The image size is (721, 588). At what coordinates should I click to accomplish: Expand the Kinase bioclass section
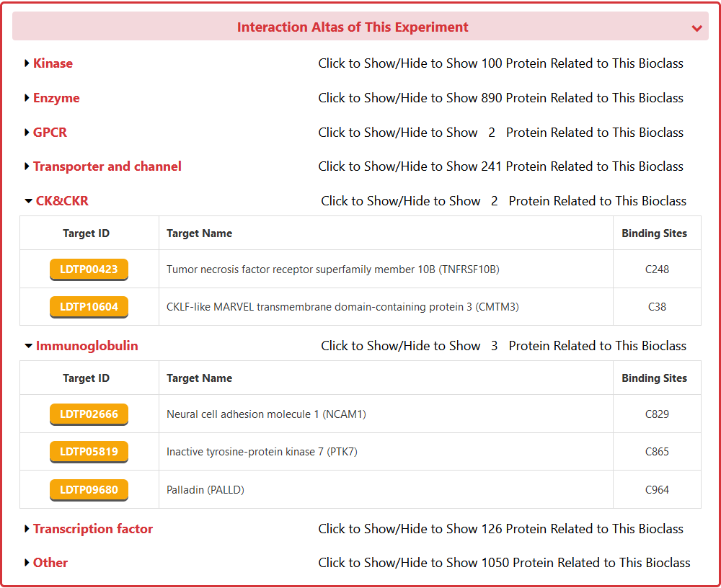(53, 63)
